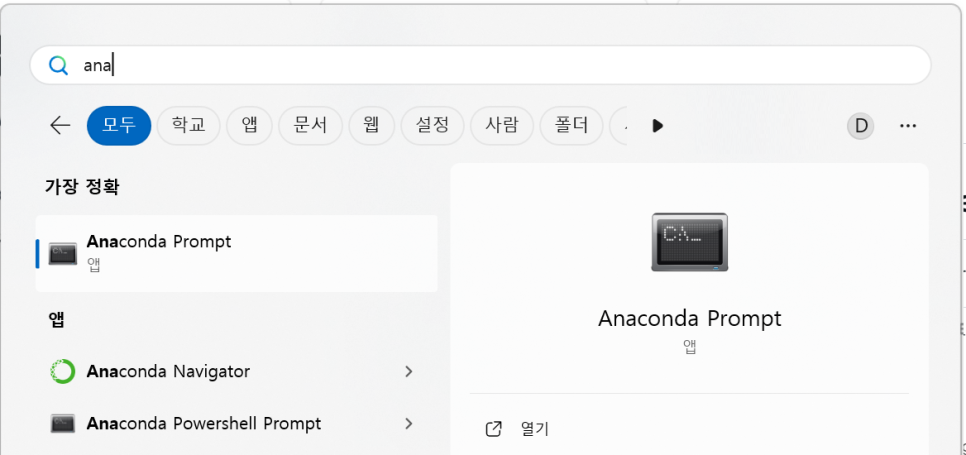Select the 모두 filter tab
This screenshot has height=455, width=966.
(119, 126)
